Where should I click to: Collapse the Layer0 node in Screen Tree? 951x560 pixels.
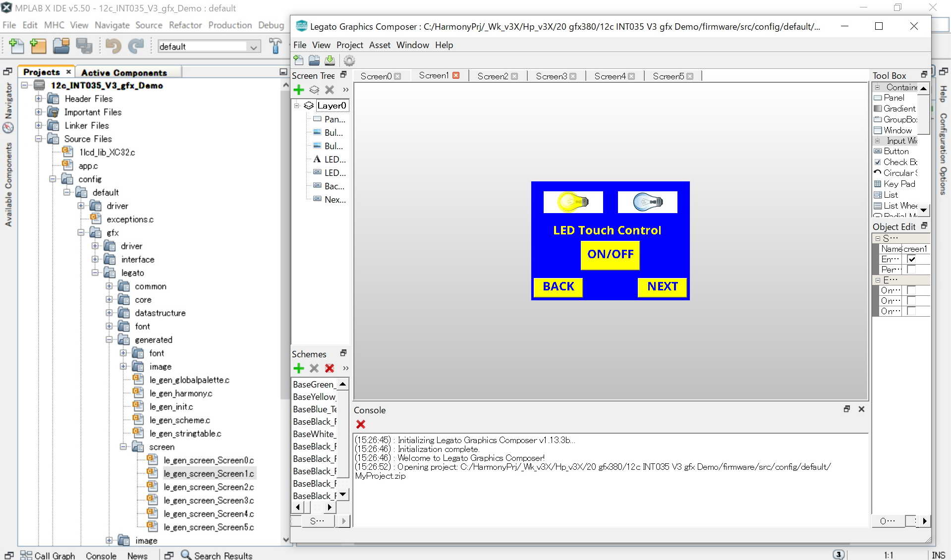(297, 106)
